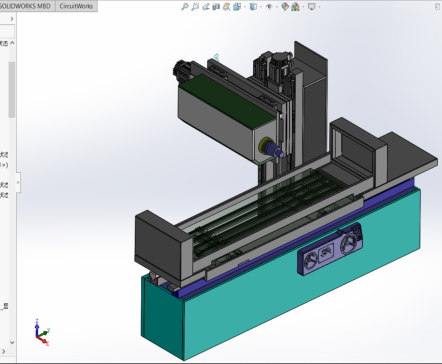442x364 pixels.
Task: Click the View Orientation cube icon
Action: coord(237,6)
